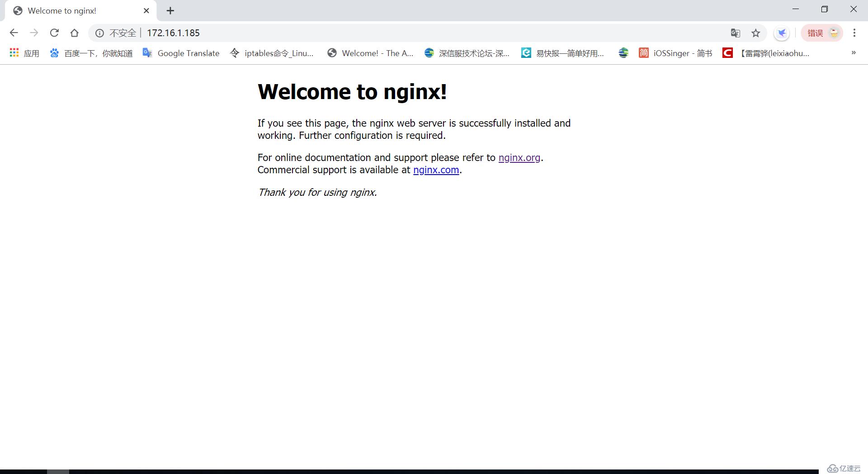Click the 不安全 security label
Screen dimensions: 868x474
click(x=123, y=33)
